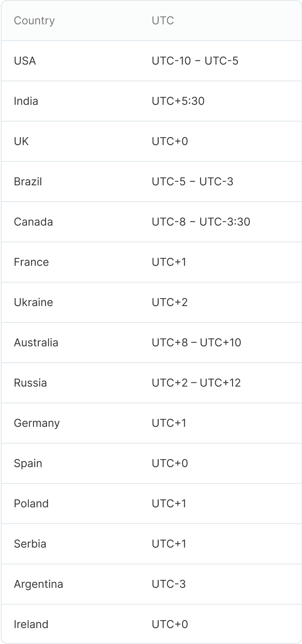
Task: Click the Serbia row label
Action: tap(30, 544)
